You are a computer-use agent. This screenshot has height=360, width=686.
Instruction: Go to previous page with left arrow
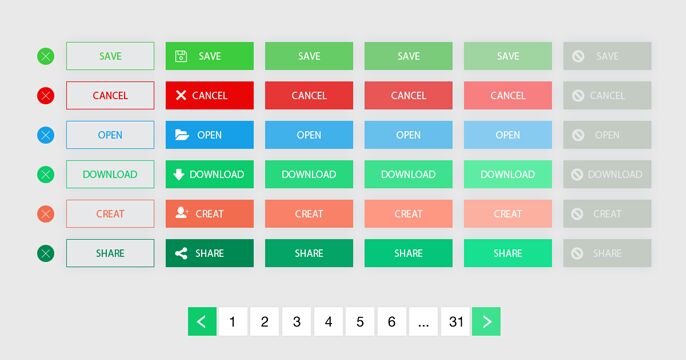(202, 322)
